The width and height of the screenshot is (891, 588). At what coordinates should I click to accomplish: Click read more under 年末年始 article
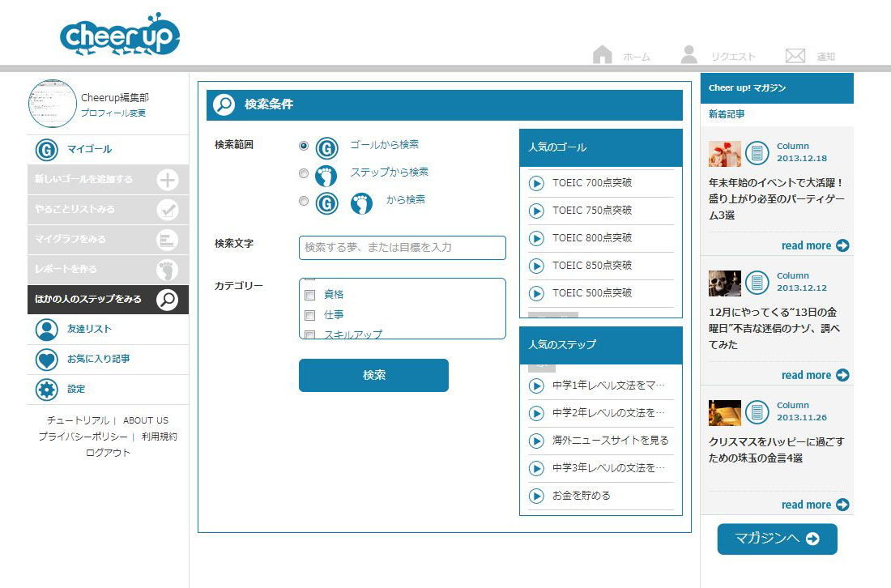(x=814, y=246)
